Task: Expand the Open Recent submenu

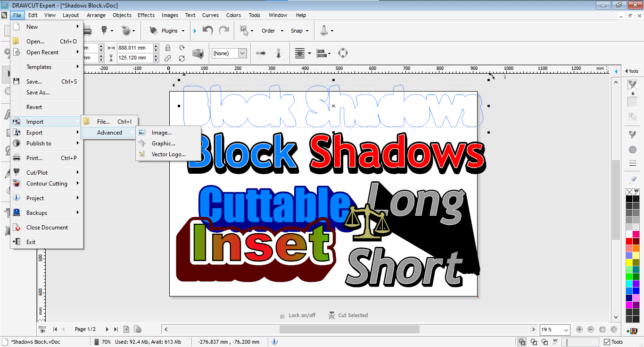Action: click(47, 52)
